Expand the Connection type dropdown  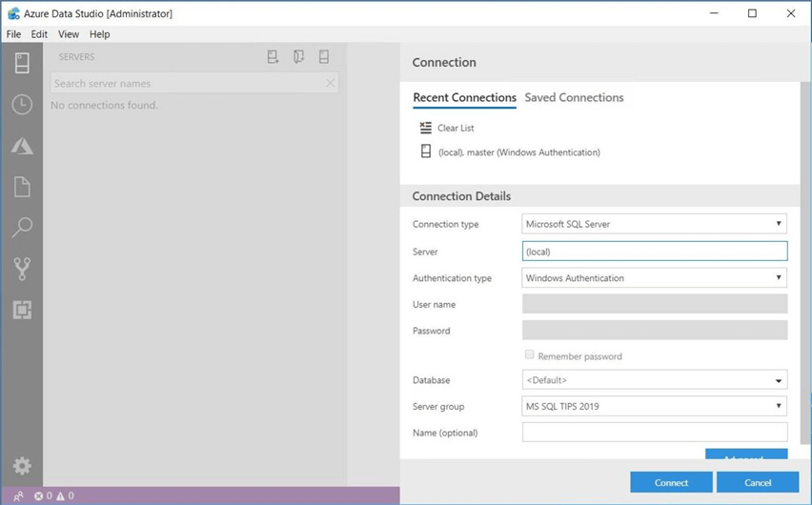pos(655,225)
